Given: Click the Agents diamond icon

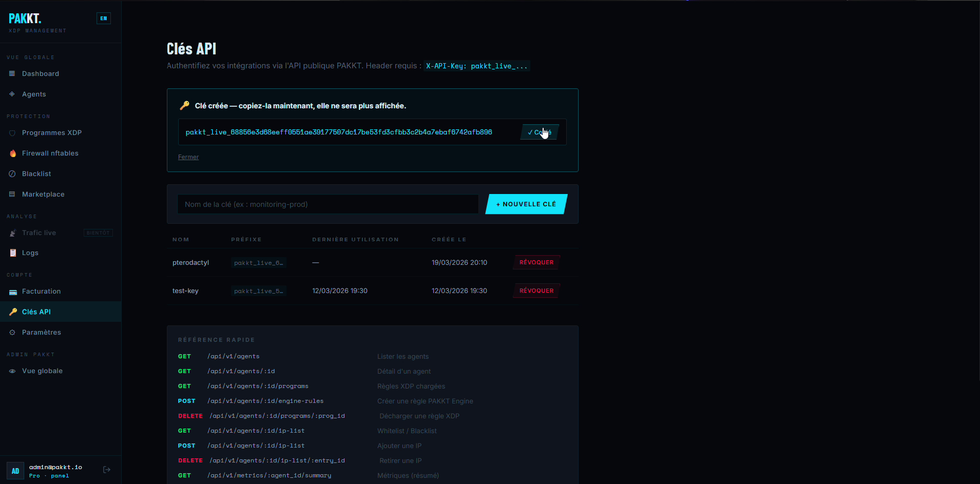Looking at the screenshot, I should tap(12, 94).
